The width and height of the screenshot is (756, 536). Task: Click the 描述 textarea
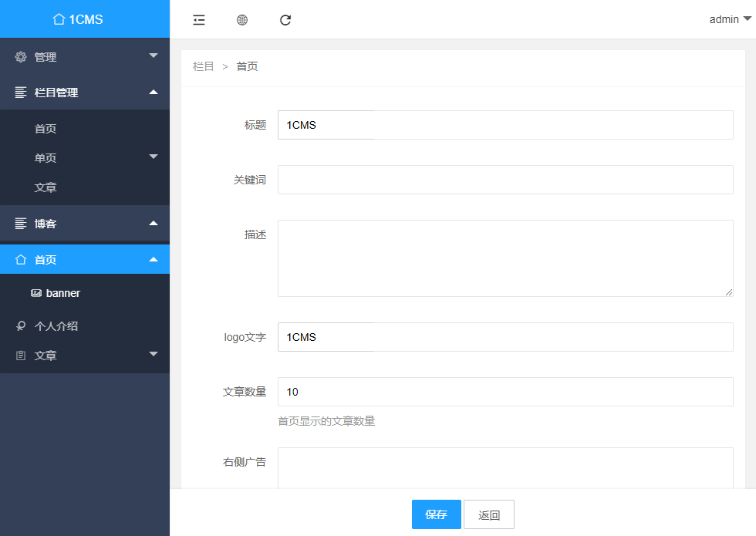coord(505,258)
